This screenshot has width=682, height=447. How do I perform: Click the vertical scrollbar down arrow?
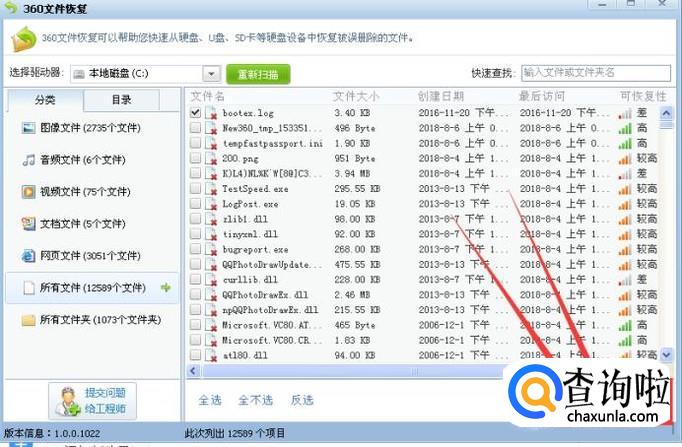pos(666,355)
